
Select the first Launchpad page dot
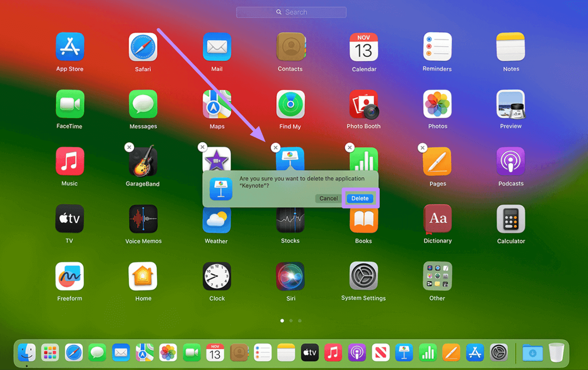[x=282, y=320]
